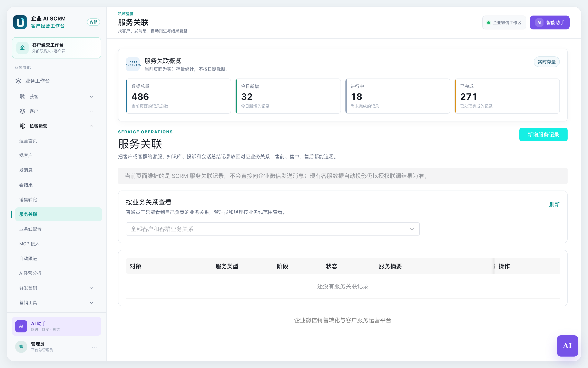
Task: Click the green status dot of 企业微信工作区
Action: coord(488,23)
